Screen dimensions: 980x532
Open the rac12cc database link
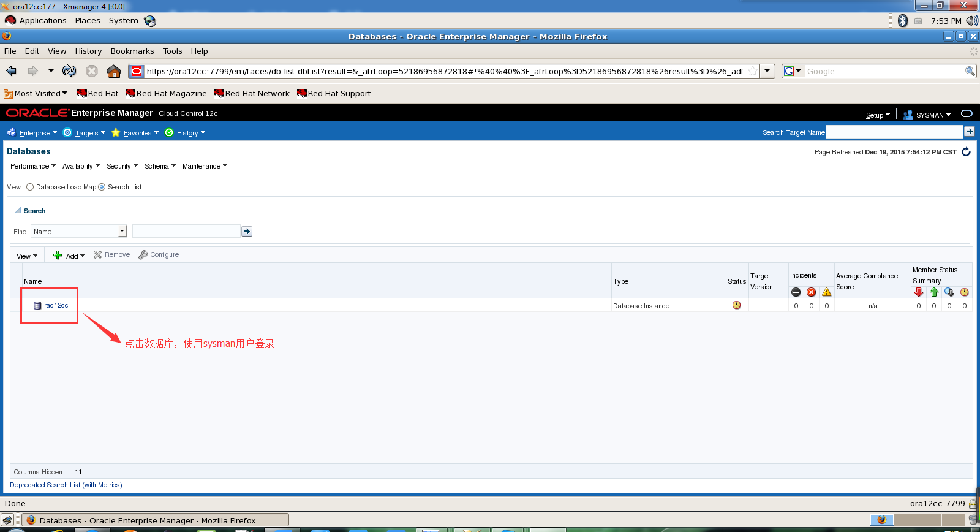tap(56, 305)
